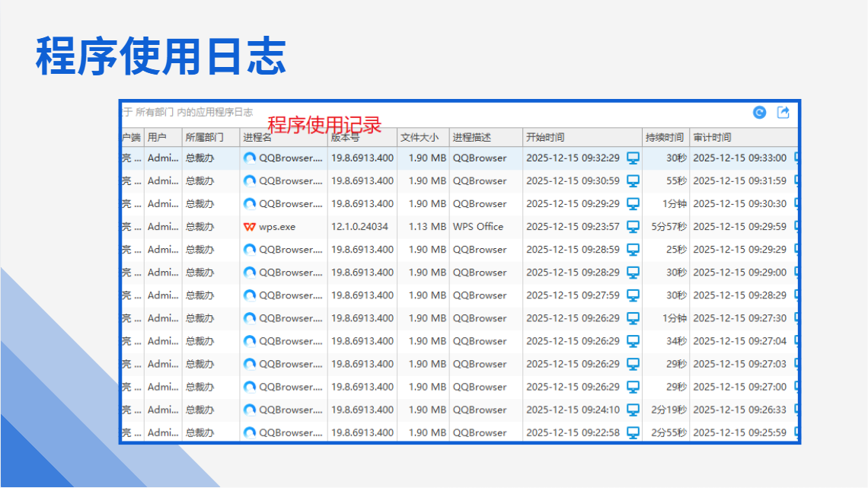Click QQBrowser icon in row starting 09:32:29
Viewport: 868px width, 488px height.
coord(250,158)
